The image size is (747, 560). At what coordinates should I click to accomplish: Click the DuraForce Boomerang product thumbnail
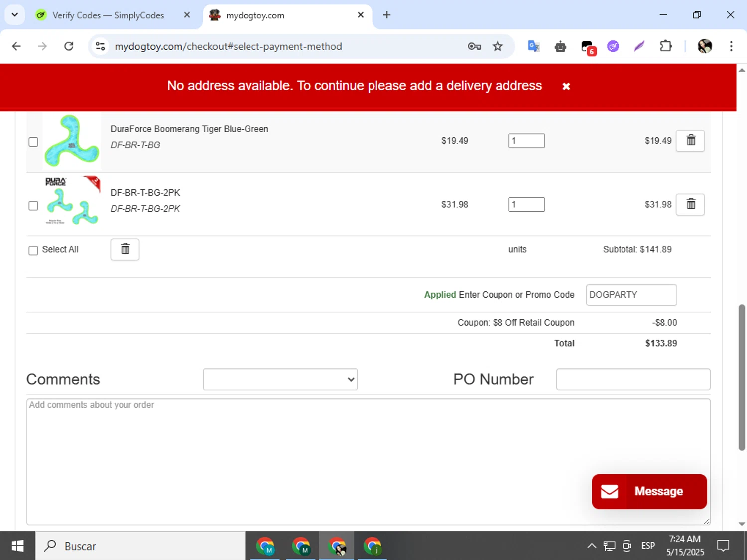72,141
